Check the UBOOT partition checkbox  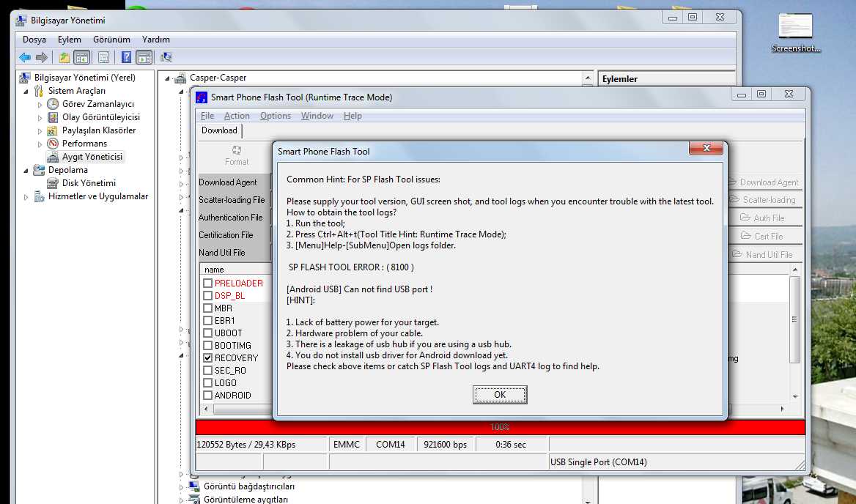coord(207,333)
